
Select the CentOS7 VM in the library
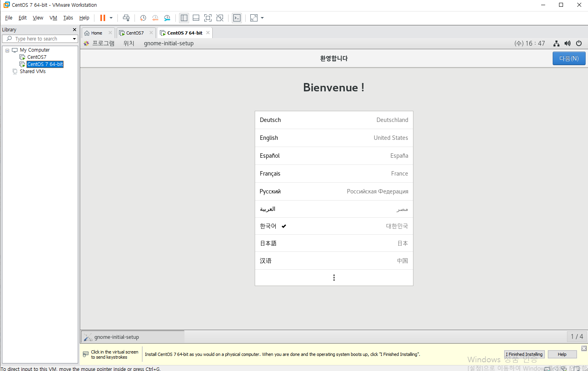coord(37,57)
